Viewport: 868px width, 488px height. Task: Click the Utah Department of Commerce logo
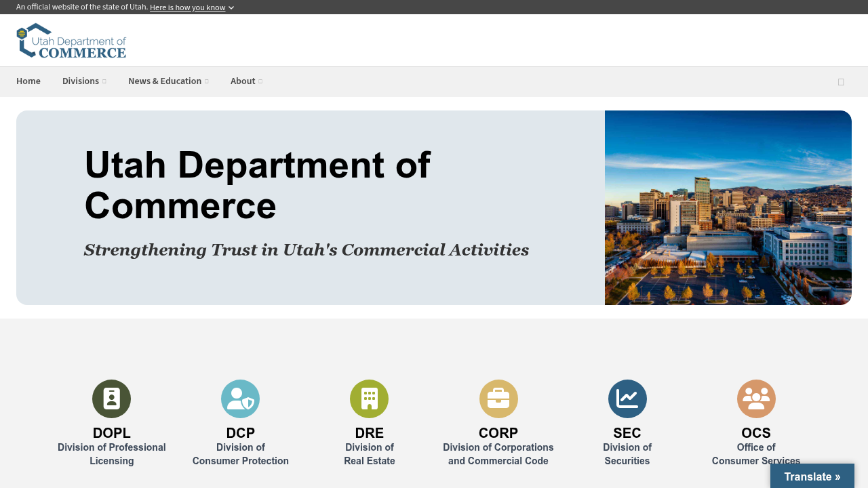tap(71, 41)
